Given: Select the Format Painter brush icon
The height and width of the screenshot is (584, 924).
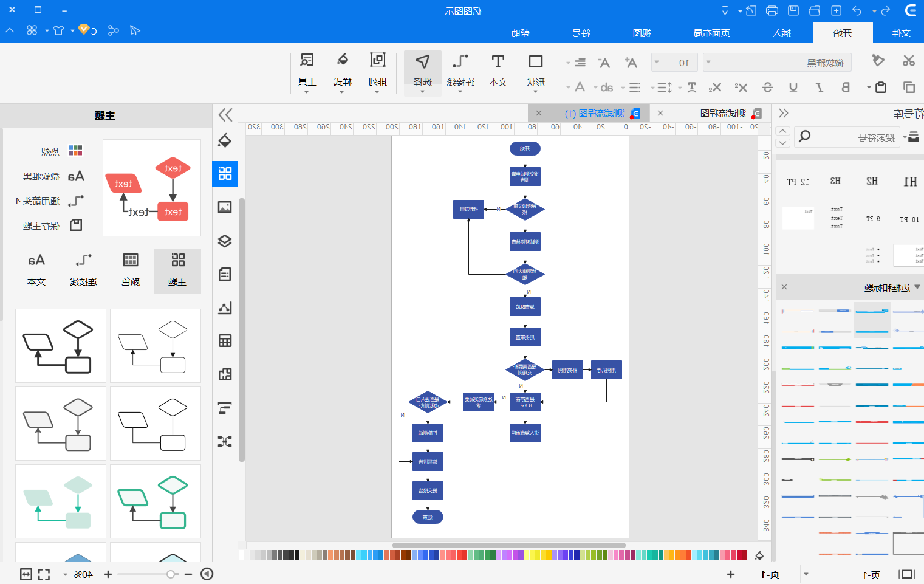Looking at the screenshot, I should (878, 61).
